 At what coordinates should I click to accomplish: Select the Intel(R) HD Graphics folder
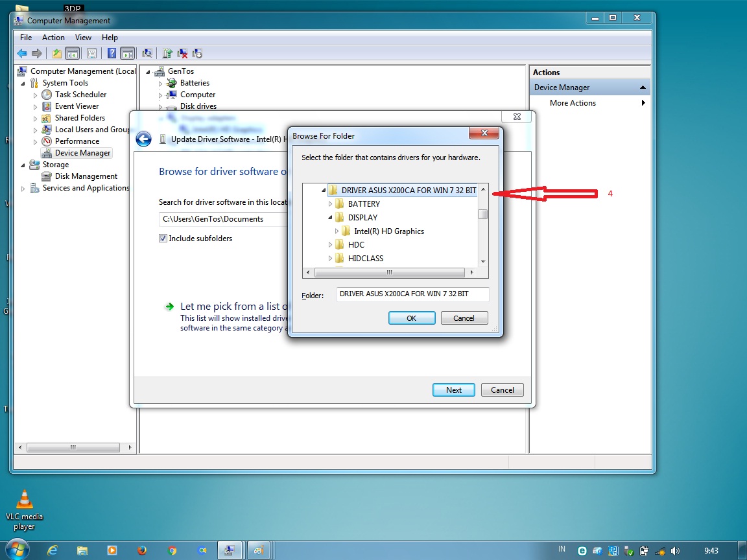(x=389, y=231)
